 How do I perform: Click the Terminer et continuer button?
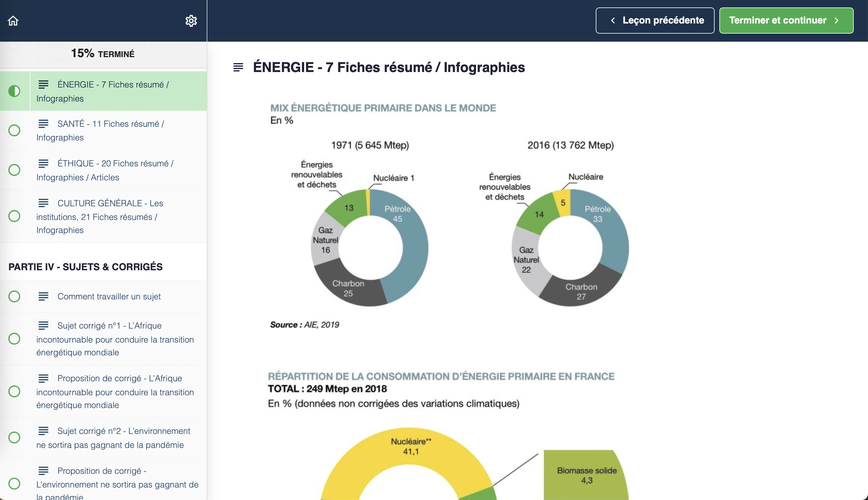786,21
